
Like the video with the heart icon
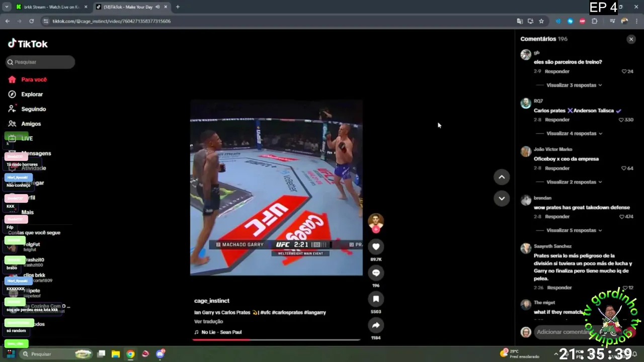click(376, 246)
